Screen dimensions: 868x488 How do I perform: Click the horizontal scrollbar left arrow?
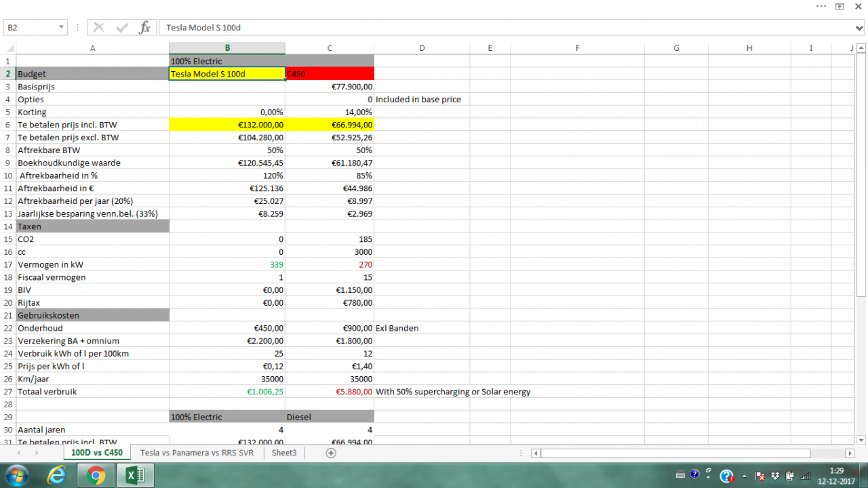(x=536, y=453)
